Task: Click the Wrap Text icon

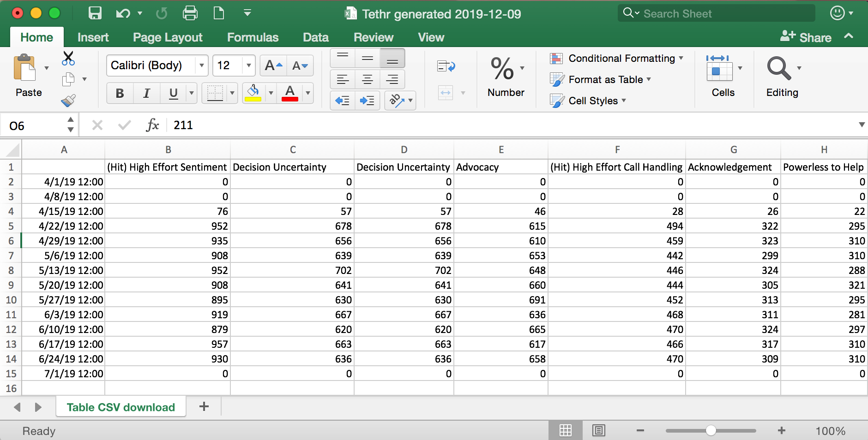Action: [446, 66]
